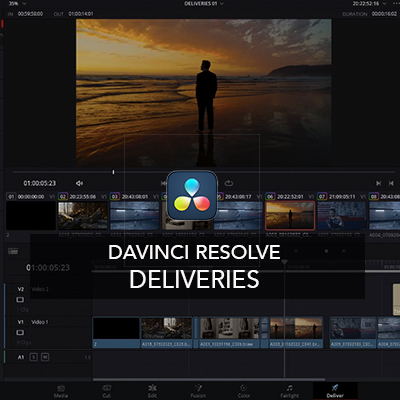Click the timeline playhead handle on the ruler
The height and width of the screenshot is (400, 400).
pyautogui.click(x=284, y=262)
